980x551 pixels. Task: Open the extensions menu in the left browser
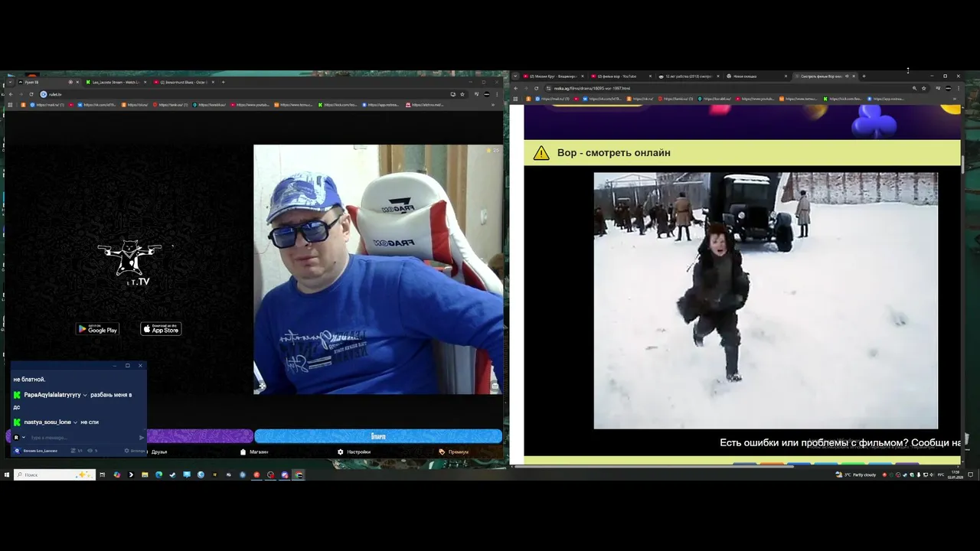pos(475,94)
